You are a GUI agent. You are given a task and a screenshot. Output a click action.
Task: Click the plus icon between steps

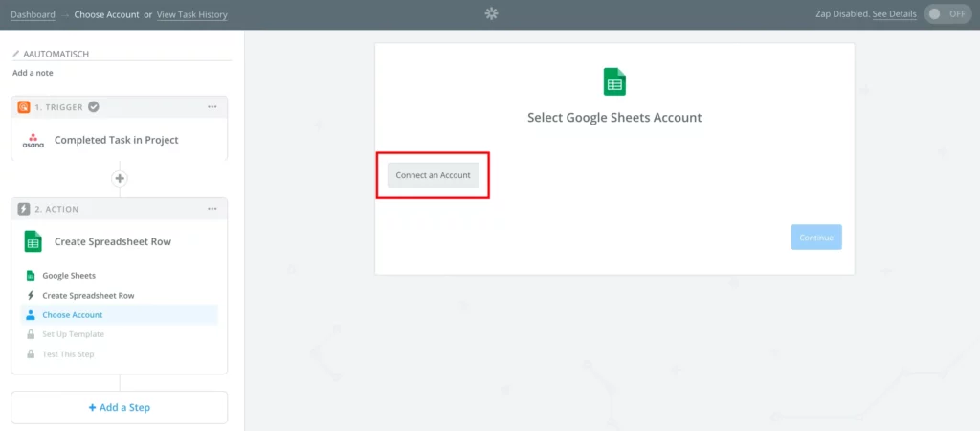point(120,179)
